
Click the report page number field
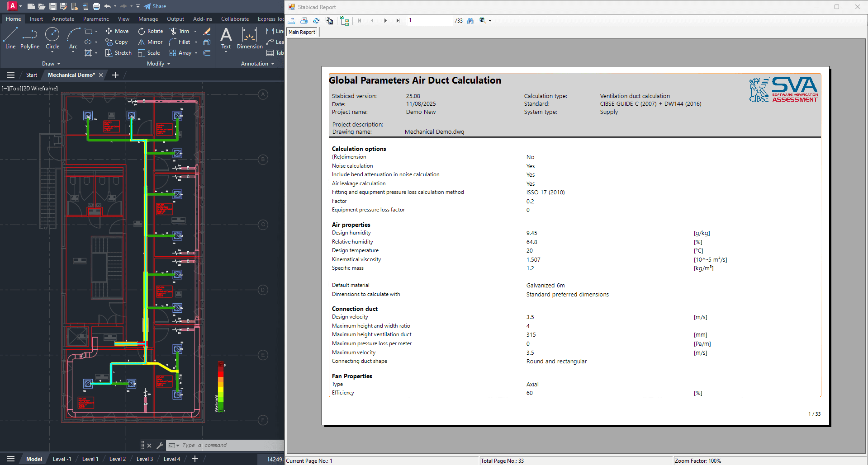(x=429, y=20)
